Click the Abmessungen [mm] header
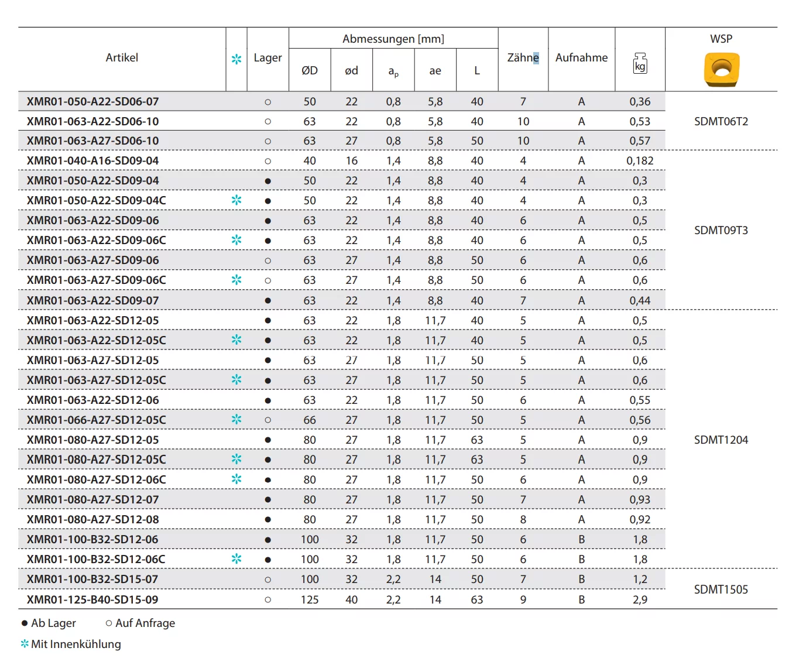 click(x=393, y=39)
